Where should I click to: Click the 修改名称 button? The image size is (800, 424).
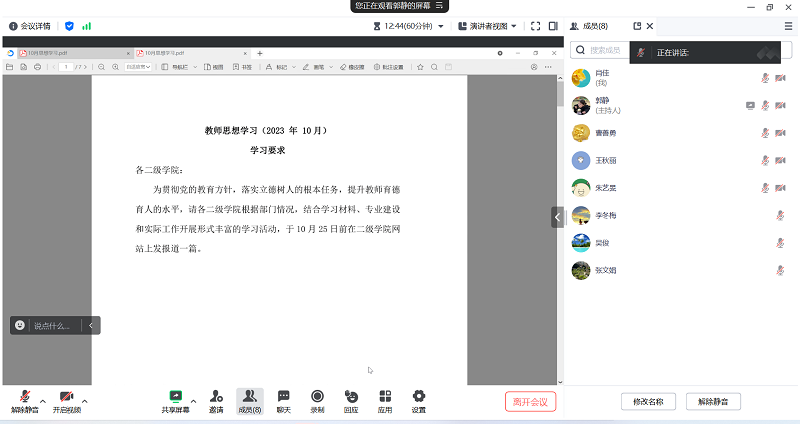649,401
